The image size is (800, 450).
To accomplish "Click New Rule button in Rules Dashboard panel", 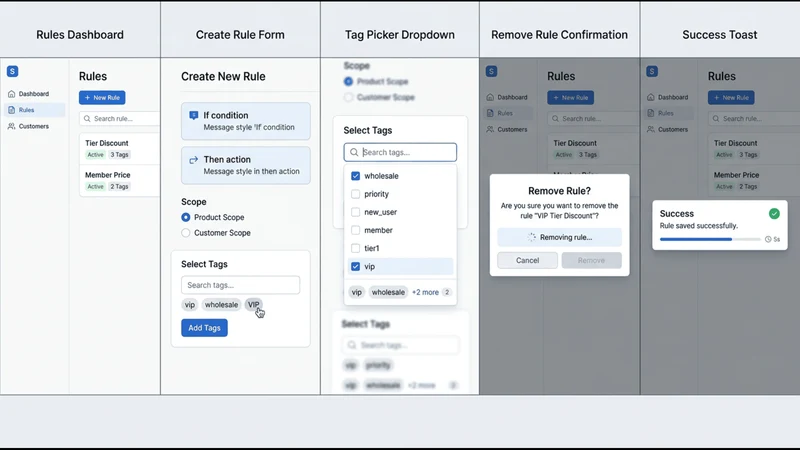I will pos(102,97).
